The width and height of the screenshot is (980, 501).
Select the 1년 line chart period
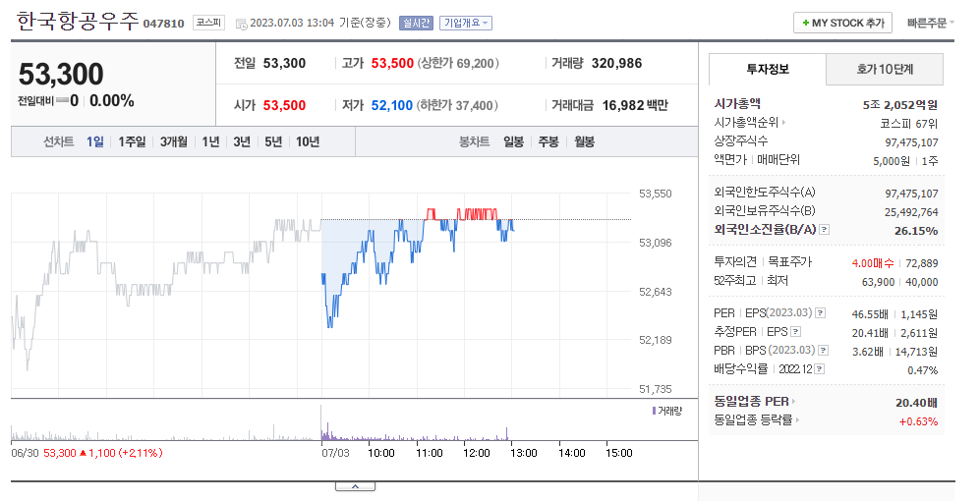(210, 141)
